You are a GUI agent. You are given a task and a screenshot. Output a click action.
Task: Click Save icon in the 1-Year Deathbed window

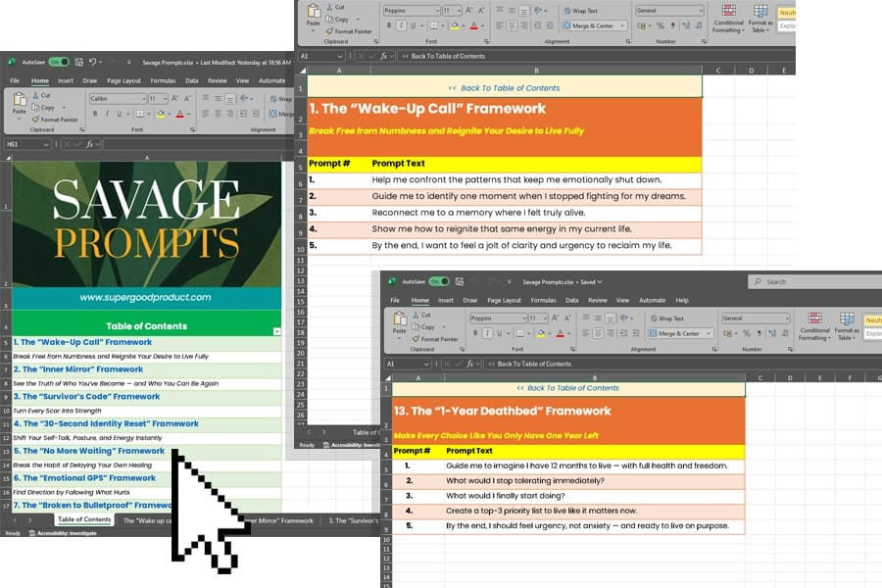pyautogui.click(x=460, y=281)
